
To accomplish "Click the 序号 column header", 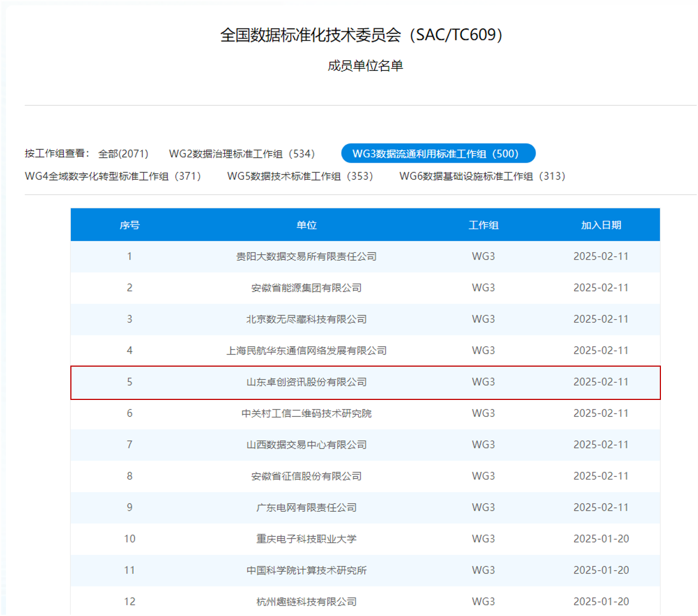I will pyautogui.click(x=130, y=225).
